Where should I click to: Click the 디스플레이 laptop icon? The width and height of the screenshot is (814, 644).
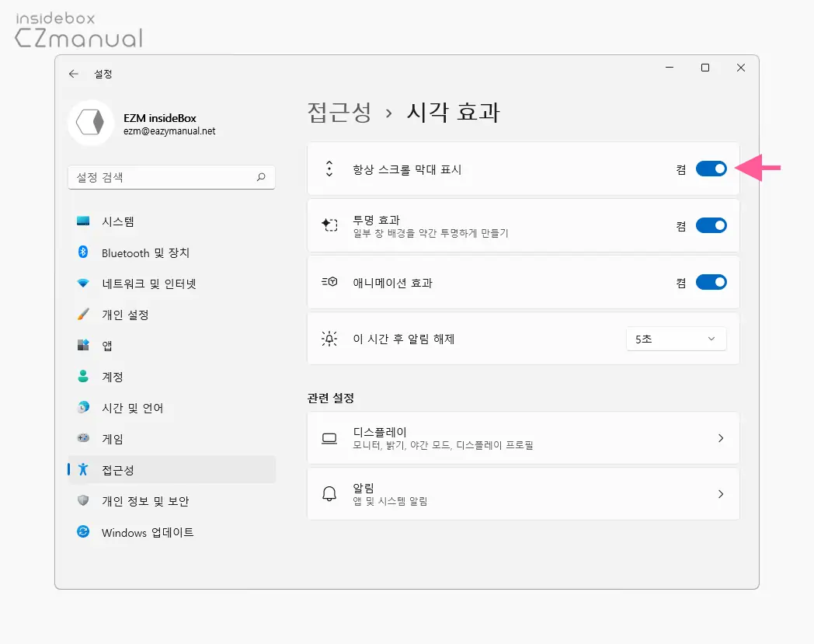(x=329, y=438)
